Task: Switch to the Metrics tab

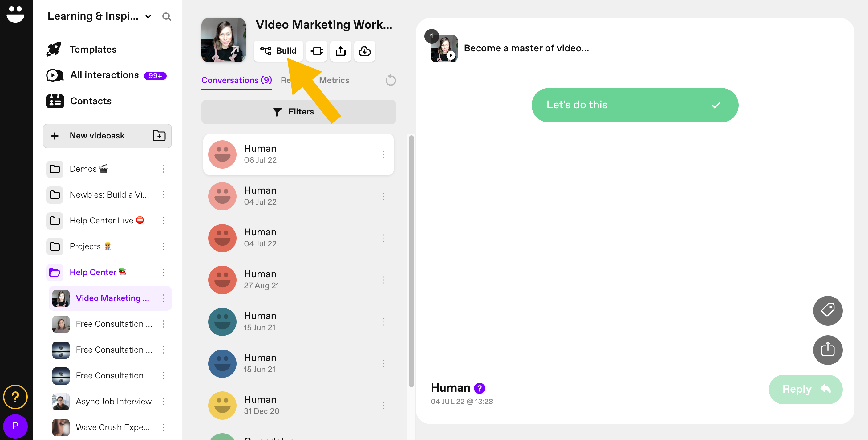Action: 334,80
